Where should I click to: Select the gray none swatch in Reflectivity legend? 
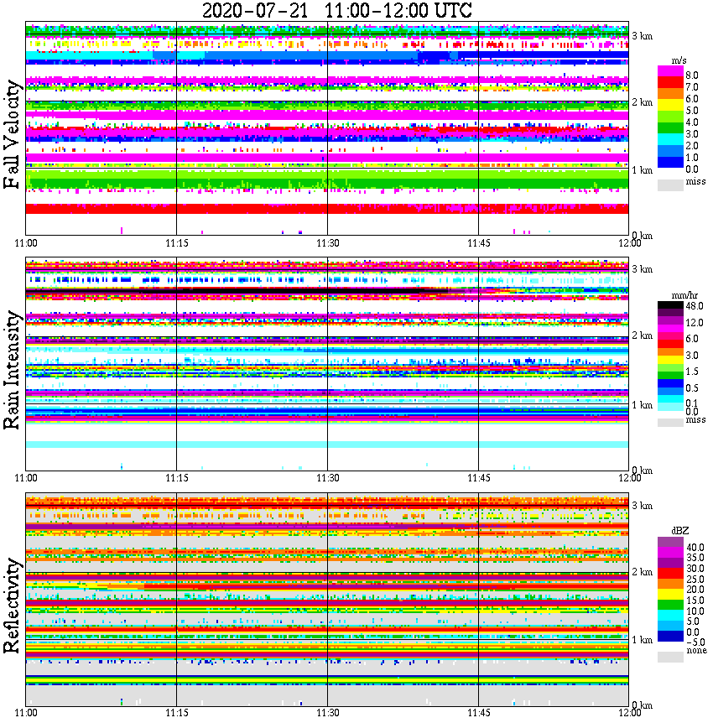pos(671,657)
